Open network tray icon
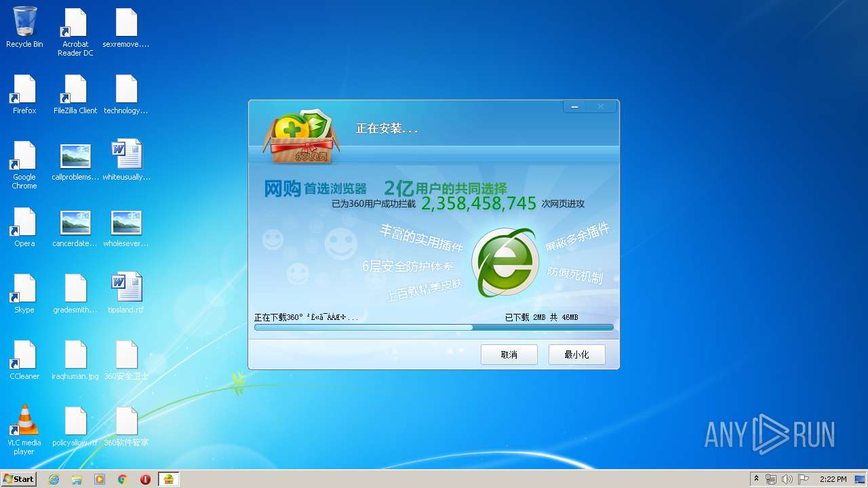The width and height of the screenshot is (868, 488). point(771,479)
